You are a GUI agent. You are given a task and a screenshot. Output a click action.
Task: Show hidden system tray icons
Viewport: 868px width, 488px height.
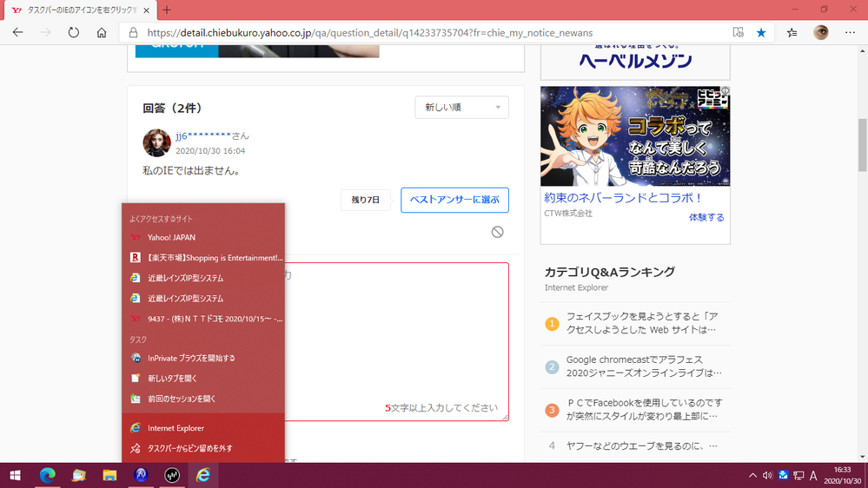point(752,475)
